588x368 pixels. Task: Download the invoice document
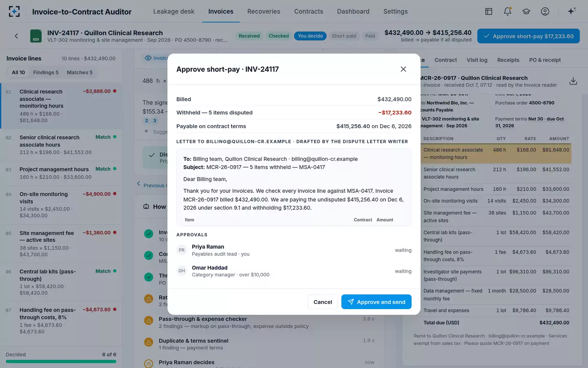[x=573, y=81]
